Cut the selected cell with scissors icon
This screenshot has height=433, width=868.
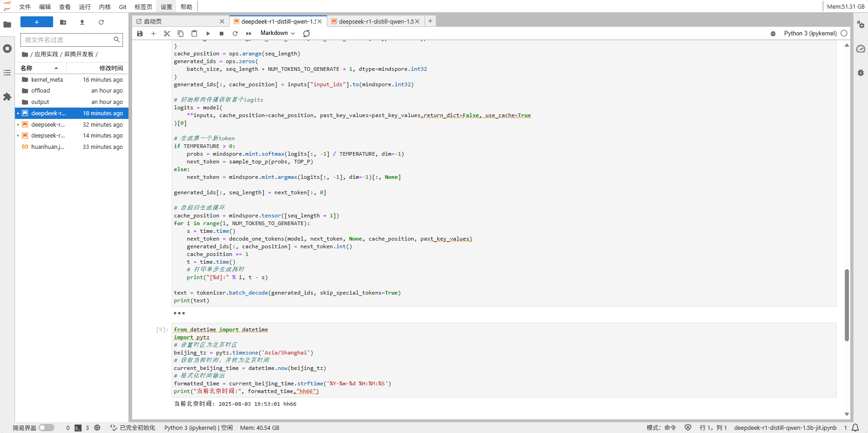click(x=167, y=34)
